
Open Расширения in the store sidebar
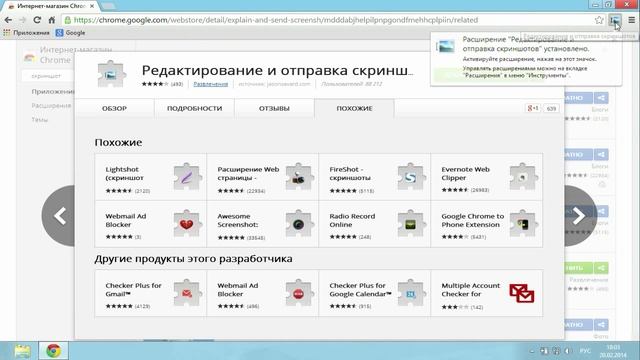[x=51, y=105]
